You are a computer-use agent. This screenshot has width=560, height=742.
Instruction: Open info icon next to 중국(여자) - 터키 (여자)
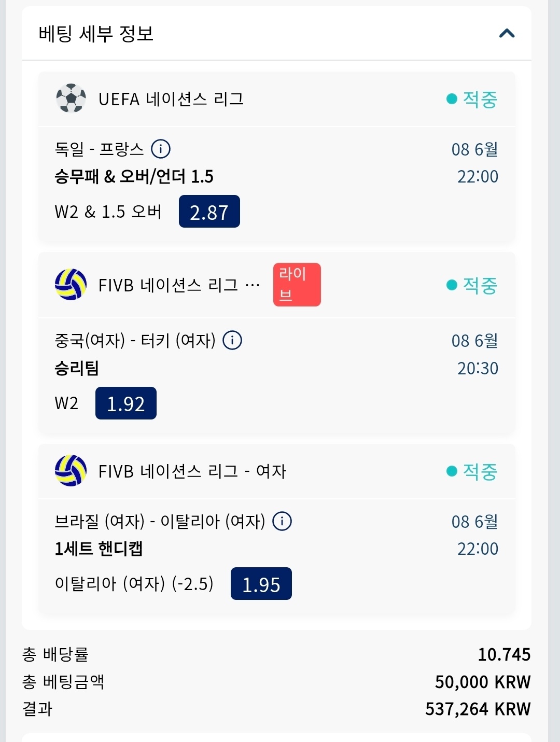(x=232, y=341)
